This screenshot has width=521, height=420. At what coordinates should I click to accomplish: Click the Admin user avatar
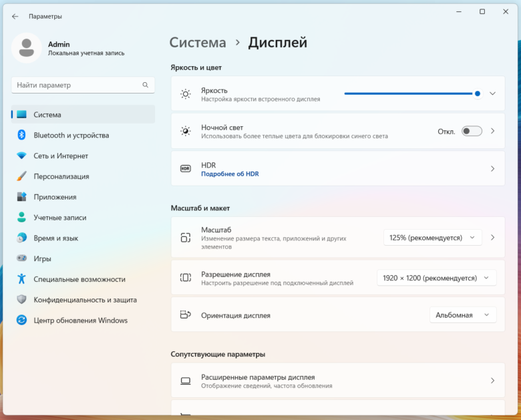pyautogui.click(x=27, y=48)
